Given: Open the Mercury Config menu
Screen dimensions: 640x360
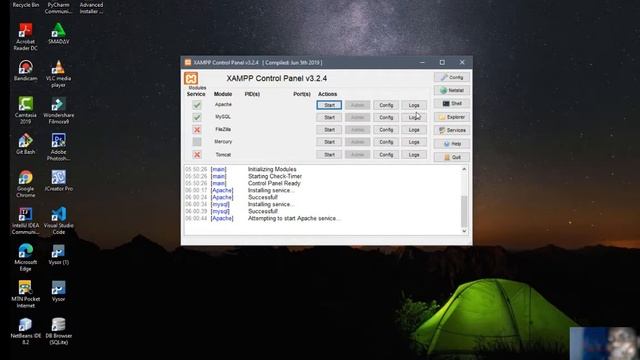Looking at the screenshot, I should pyautogui.click(x=386, y=142).
